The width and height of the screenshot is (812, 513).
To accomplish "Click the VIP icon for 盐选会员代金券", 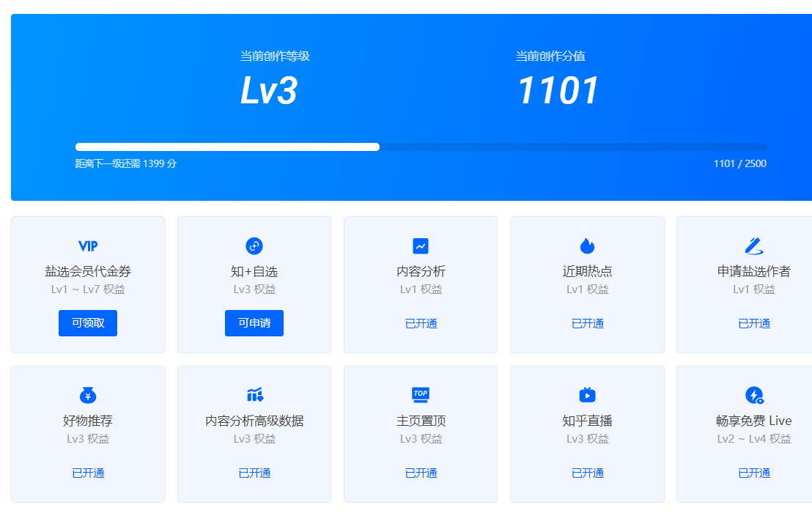I will pyautogui.click(x=88, y=246).
